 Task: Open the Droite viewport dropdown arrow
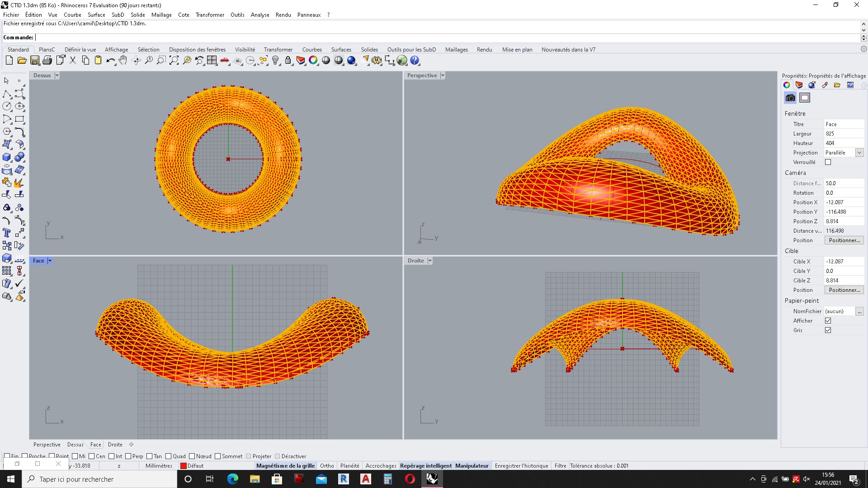click(430, 261)
